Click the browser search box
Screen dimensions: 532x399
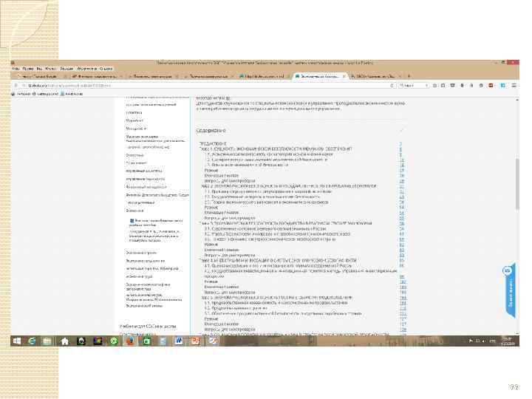pos(414,86)
